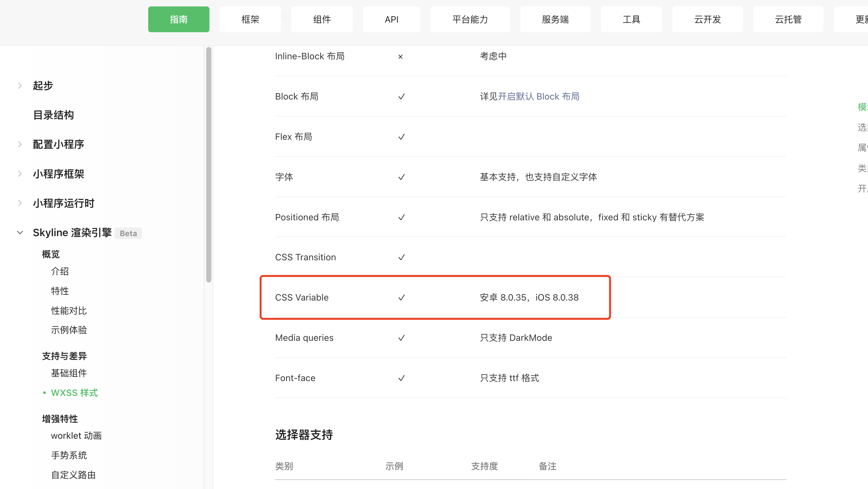This screenshot has width=868, height=489.
Task: Follow the 开启默认 Block 布局 link
Action: (538, 97)
